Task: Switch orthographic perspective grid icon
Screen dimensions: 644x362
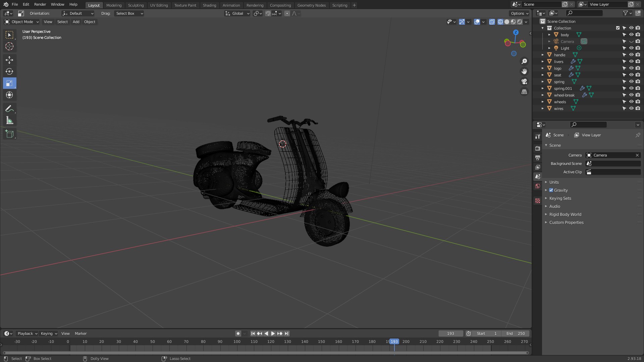Action: [524, 92]
